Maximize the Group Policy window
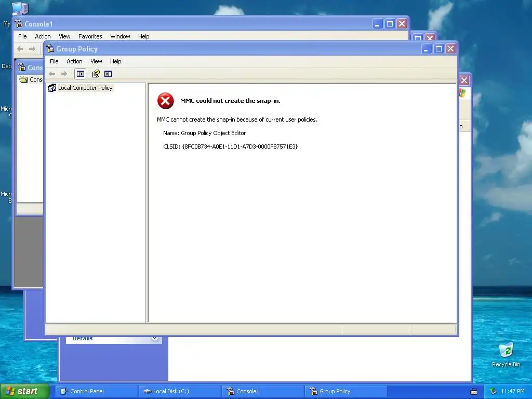 point(438,49)
